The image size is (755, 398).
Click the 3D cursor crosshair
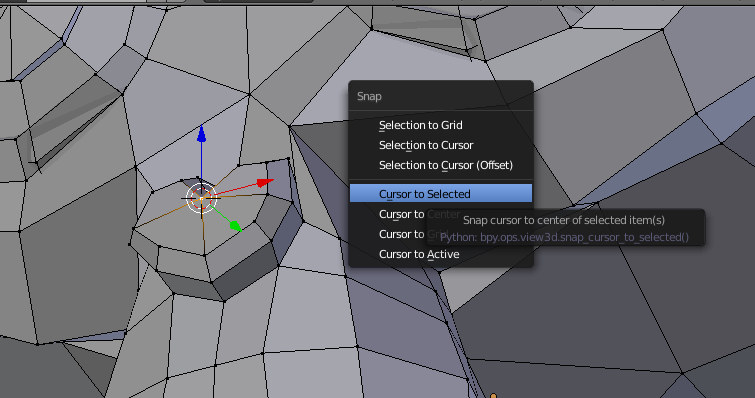point(201,198)
